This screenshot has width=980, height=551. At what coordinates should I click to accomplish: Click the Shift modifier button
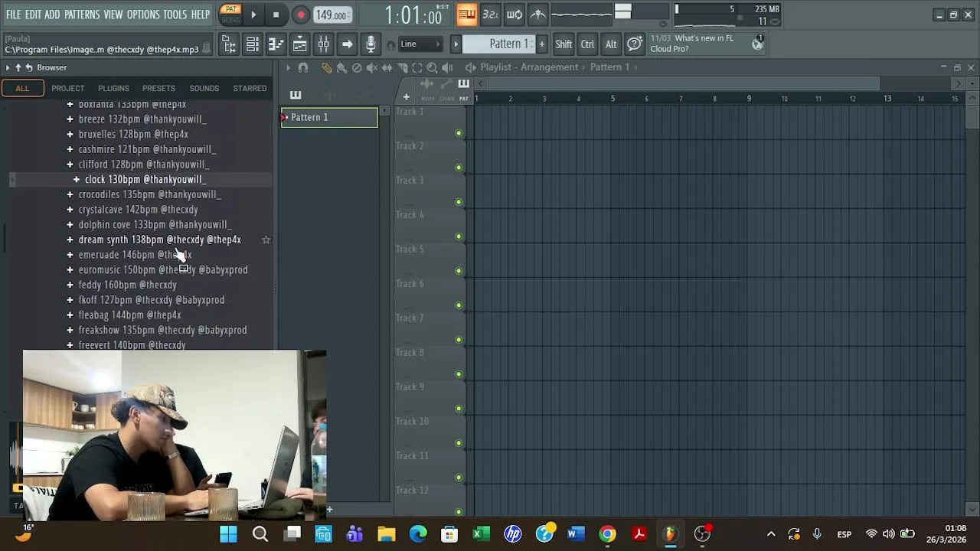[563, 44]
